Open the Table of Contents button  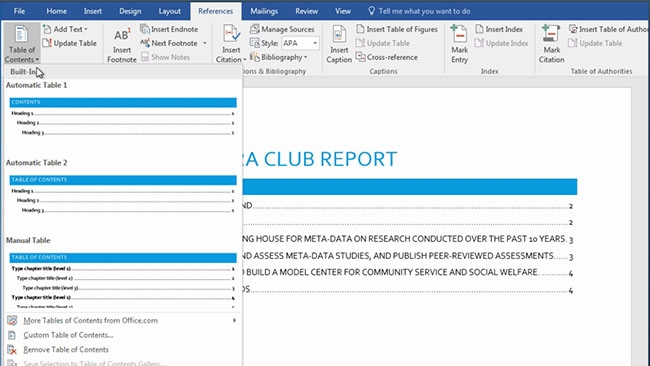click(22, 44)
